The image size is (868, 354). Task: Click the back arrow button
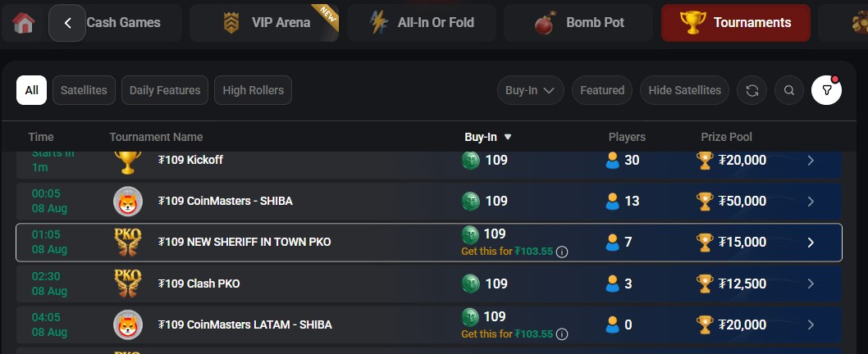[67, 23]
